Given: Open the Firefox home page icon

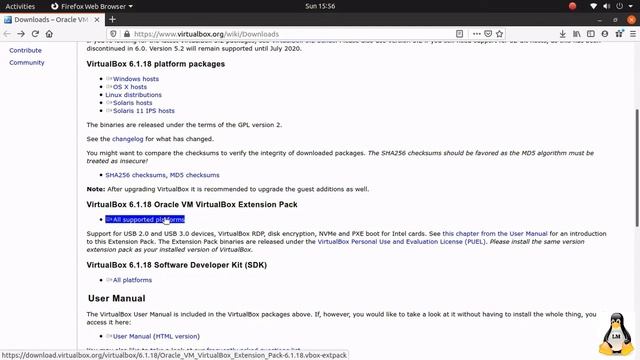Looking at the screenshot, I should pos(49,34).
